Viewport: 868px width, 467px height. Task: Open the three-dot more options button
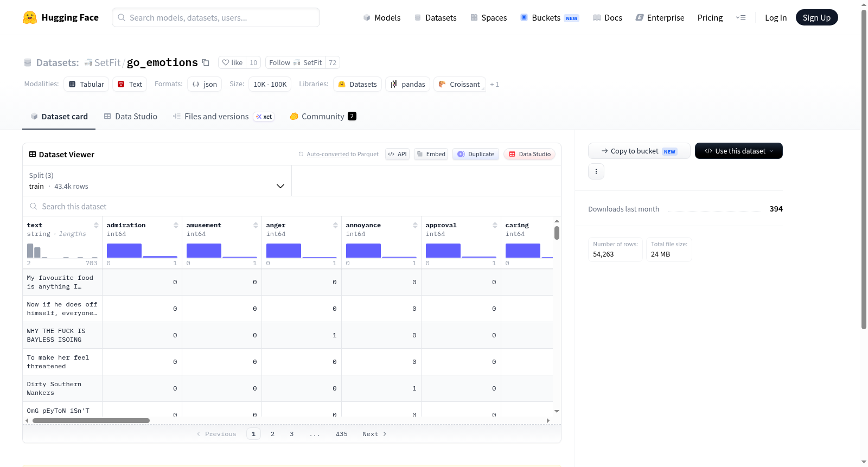coord(596,171)
